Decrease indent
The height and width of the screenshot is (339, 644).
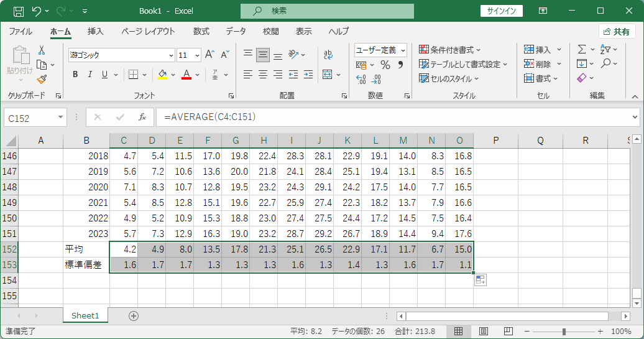coord(293,75)
